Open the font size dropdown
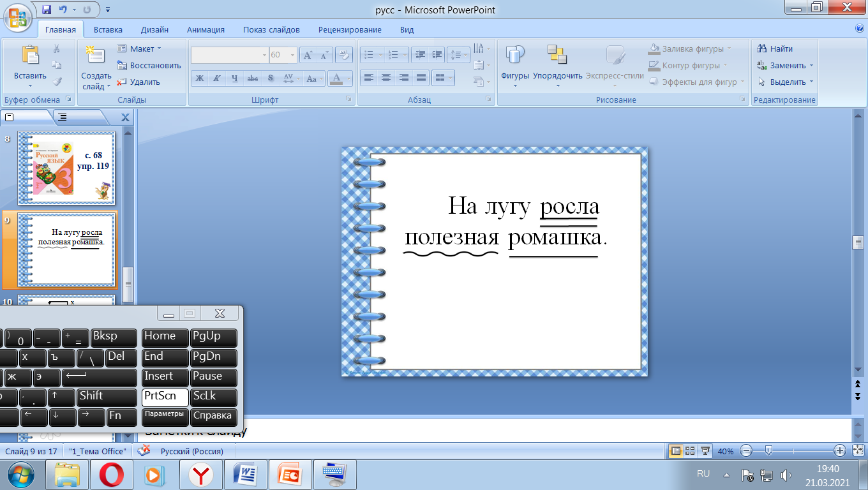The height and width of the screenshot is (490, 868). tap(292, 56)
